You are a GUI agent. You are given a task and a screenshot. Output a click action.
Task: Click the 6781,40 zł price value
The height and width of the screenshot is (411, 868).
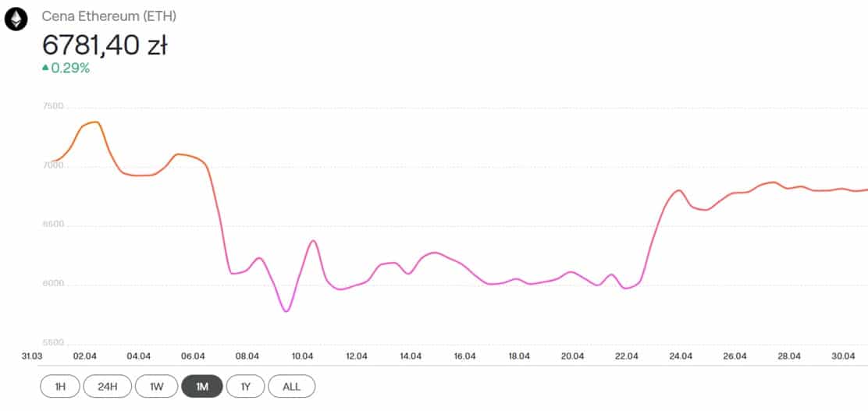pyautogui.click(x=105, y=44)
